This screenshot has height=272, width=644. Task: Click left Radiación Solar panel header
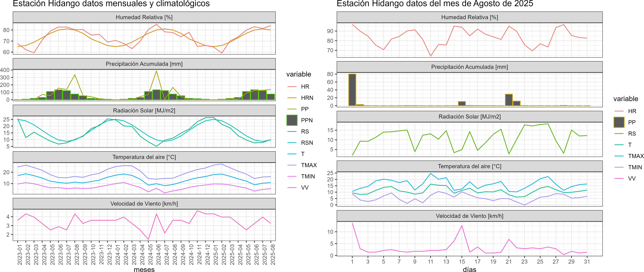point(144,111)
